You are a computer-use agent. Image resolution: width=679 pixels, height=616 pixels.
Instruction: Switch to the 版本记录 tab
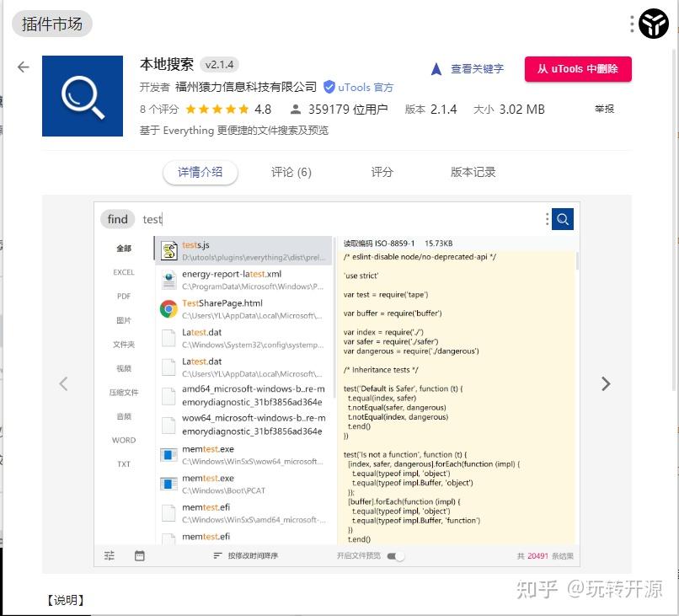point(473,171)
